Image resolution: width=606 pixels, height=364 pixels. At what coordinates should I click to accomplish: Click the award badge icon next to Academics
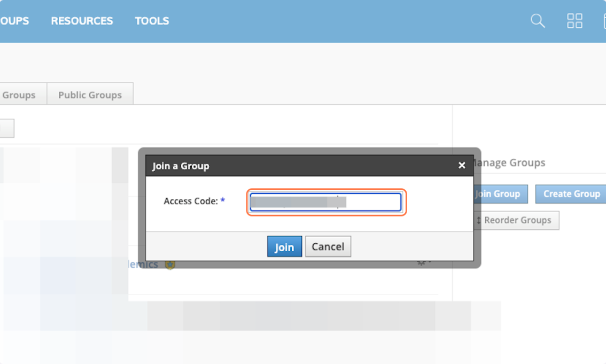[x=170, y=264]
